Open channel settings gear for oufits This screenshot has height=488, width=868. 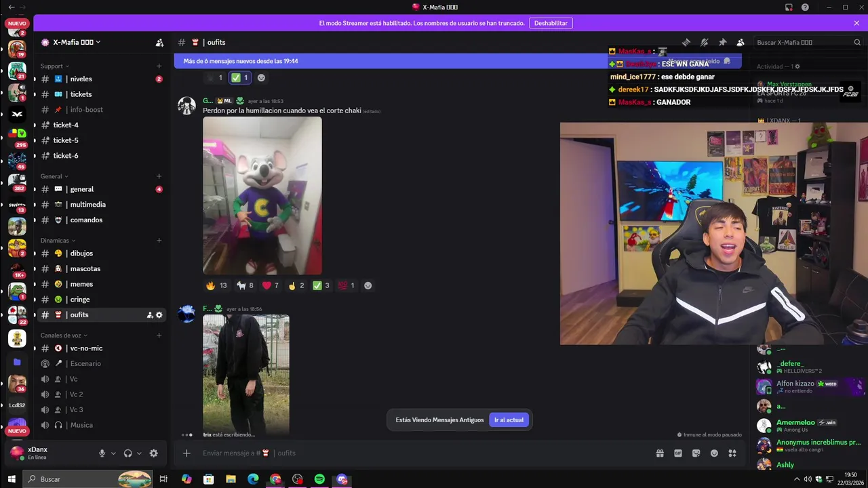[x=159, y=315]
